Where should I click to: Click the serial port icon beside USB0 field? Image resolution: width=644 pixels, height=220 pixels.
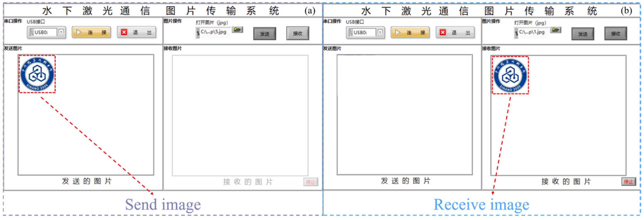[32, 32]
